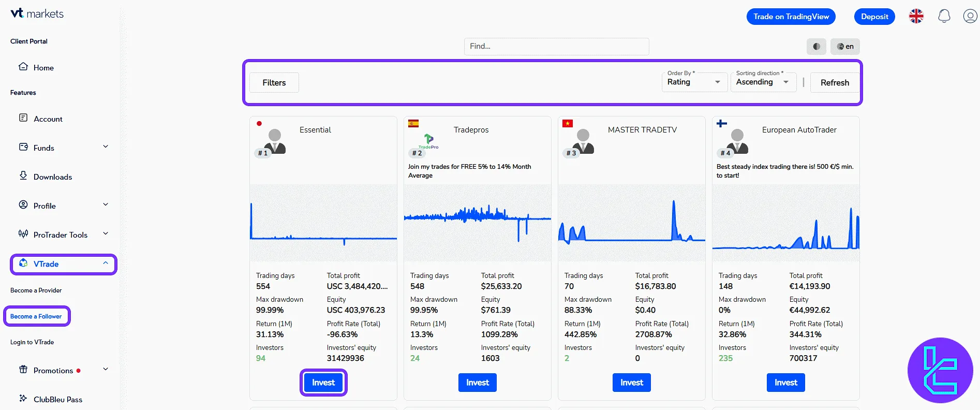
Task: Collapse the VTrade submenu chevron
Action: tap(106, 263)
